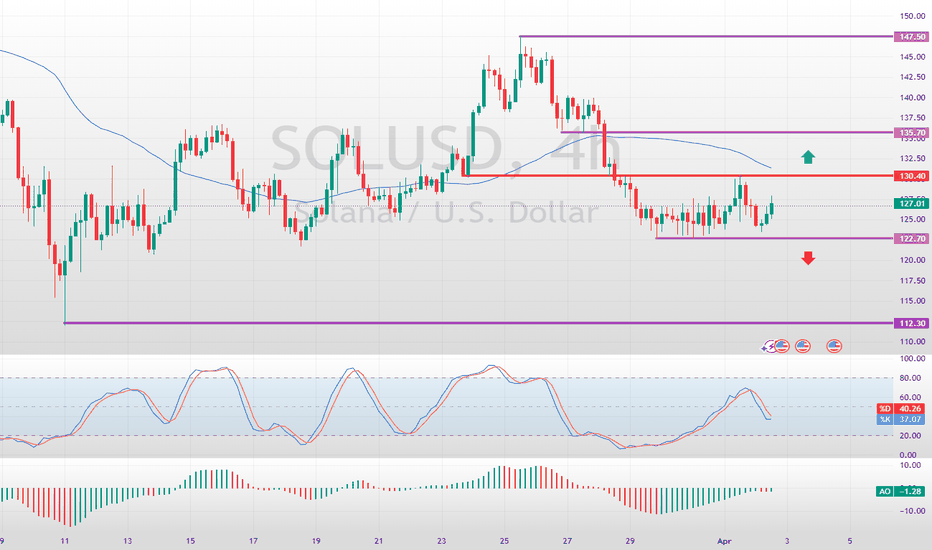The width and height of the screenshot is (932, 550).
Task: Open the US flag event overlapping the lightning icon
Action: pos(782,345)
